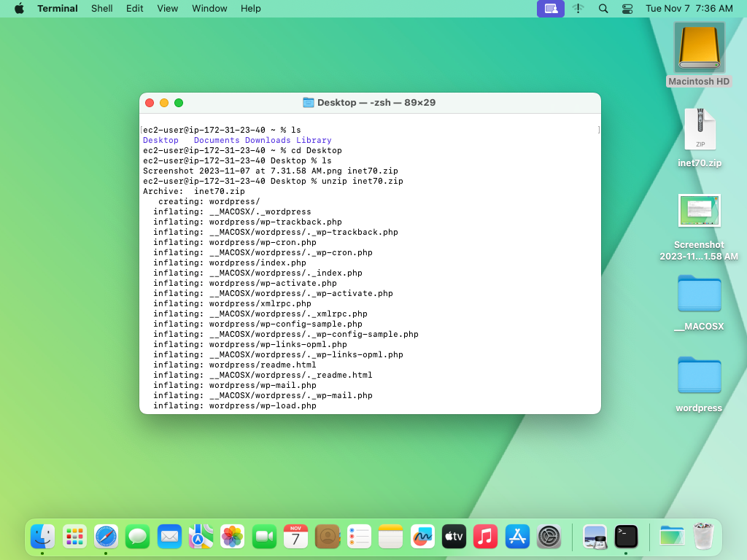The height and width of the screenshot is (560, 747).
Task: Open the Shell menu
Action: click(x=102, y=9)
